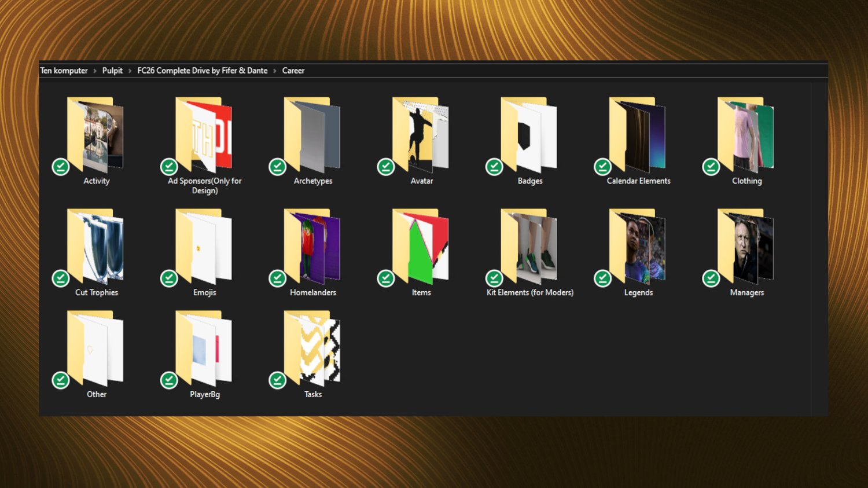The image size is (868, 488).
Task: Click the 'Activity' folder name
Action: click(x=97, y=181)
